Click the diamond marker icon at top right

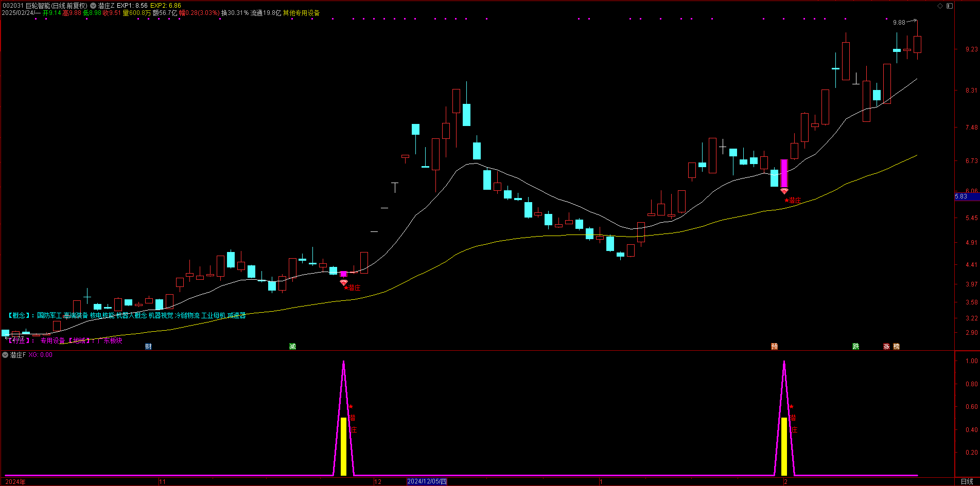pyautogui.click(x=940, y=6)
